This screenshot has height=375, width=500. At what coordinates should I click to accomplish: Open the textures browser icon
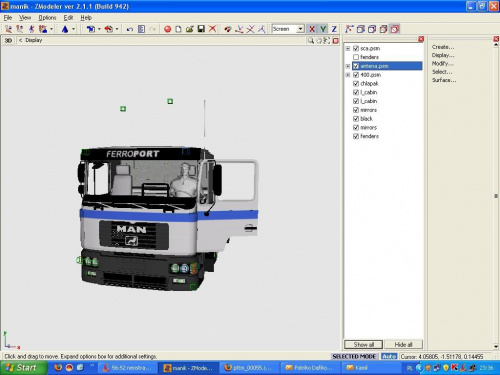pyautogui.click(x=228, y=29)
